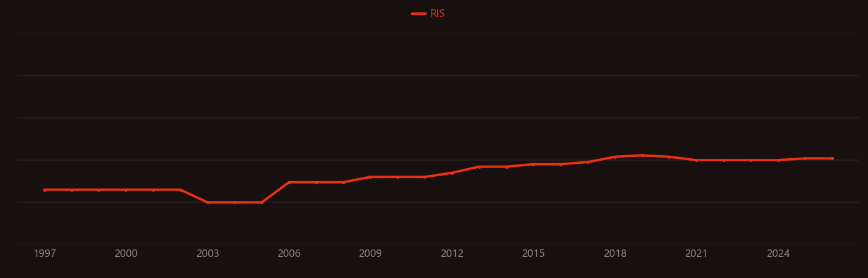Select the last RIS data point at 2026
Screen dimensions: 868x278
832,158
